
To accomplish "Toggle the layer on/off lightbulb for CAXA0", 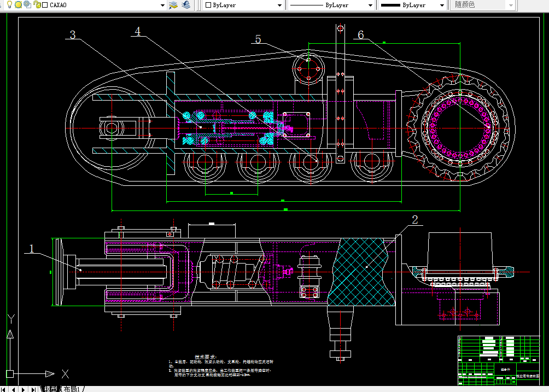I will pyautogui.click(x=10, y=5).
